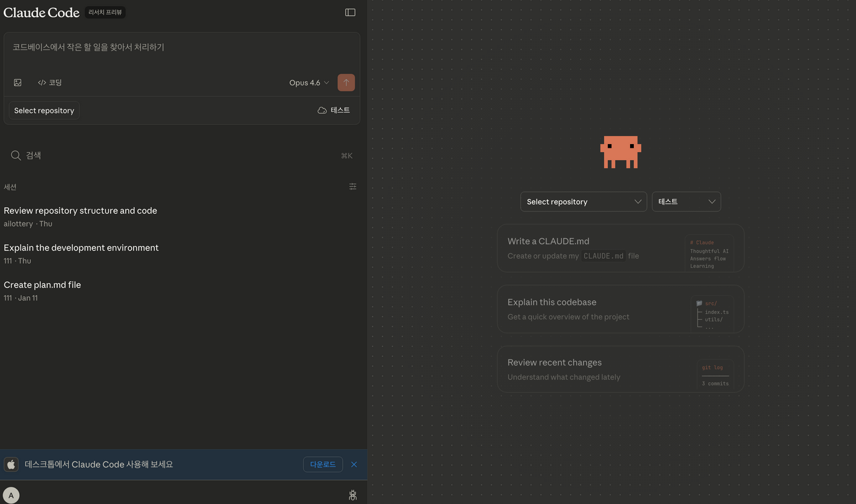This screenshot has height=504, width=856.
Task: Click the cloud 테스트 environment button
Action: click(x=334, y=110)
